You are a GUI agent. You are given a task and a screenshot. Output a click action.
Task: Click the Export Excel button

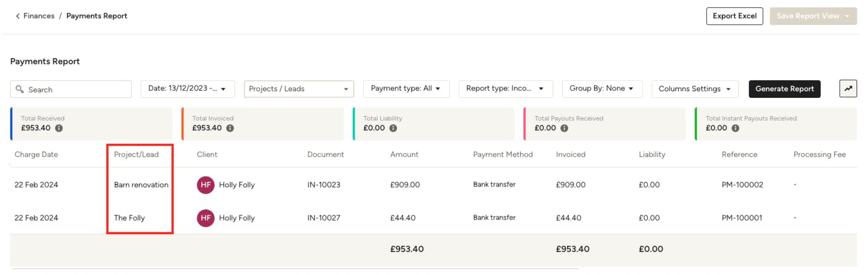coord(734,16)
